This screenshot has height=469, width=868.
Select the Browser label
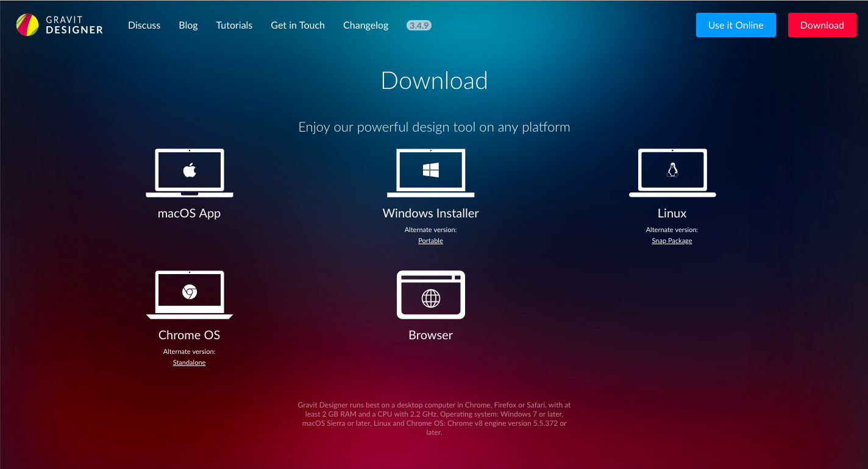431,335
